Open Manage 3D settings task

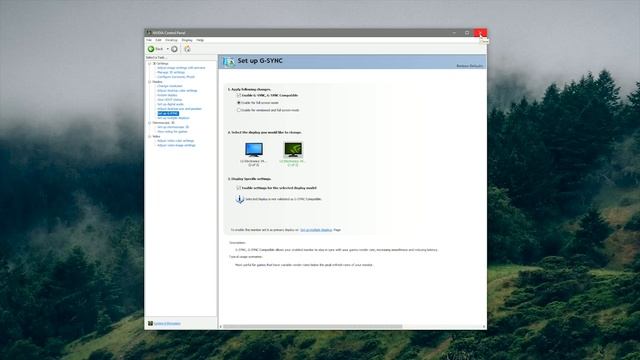point(171,72)
